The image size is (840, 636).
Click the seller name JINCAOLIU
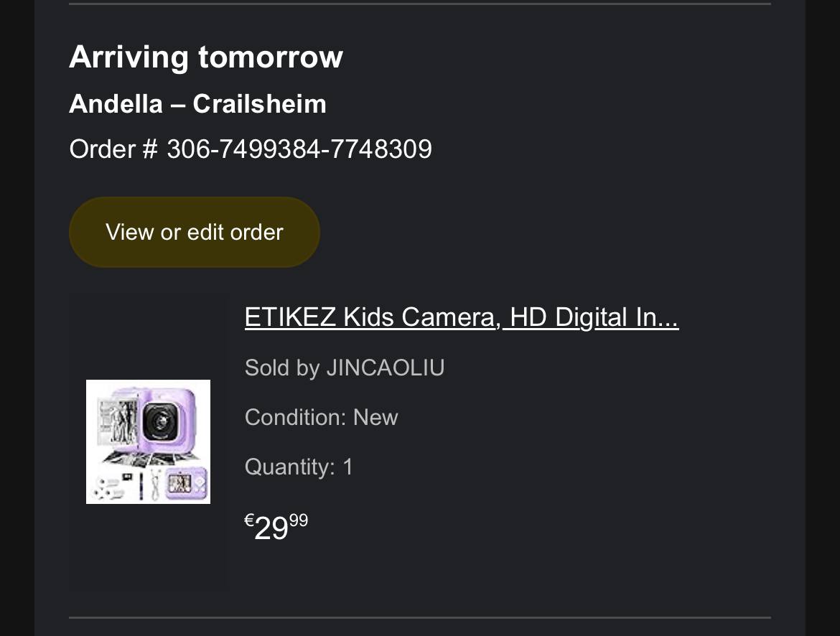386,368
